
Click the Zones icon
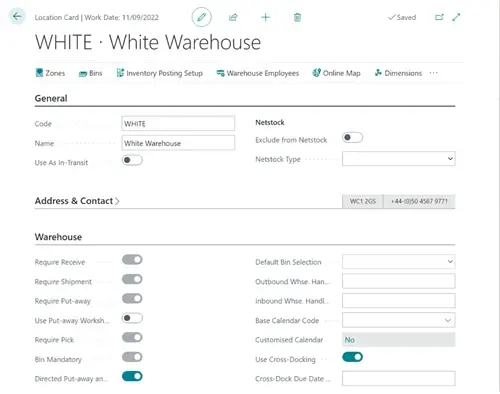39,73
